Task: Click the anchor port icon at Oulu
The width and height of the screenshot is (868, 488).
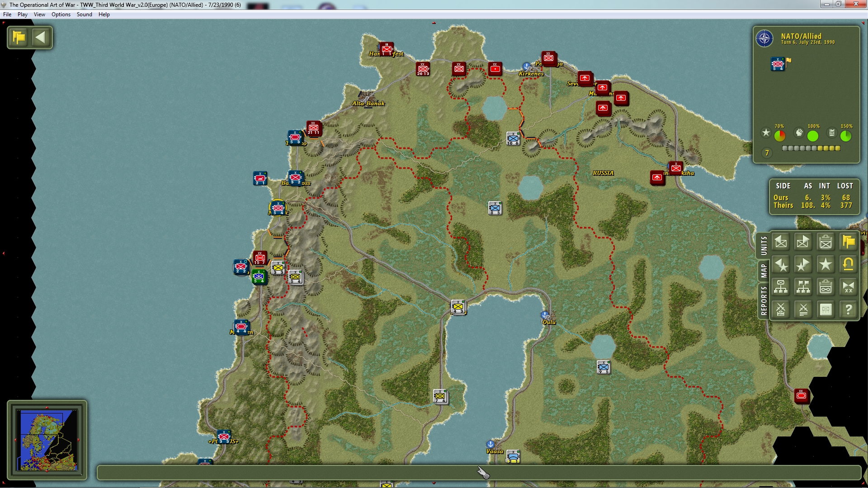Action: (545, 314)
